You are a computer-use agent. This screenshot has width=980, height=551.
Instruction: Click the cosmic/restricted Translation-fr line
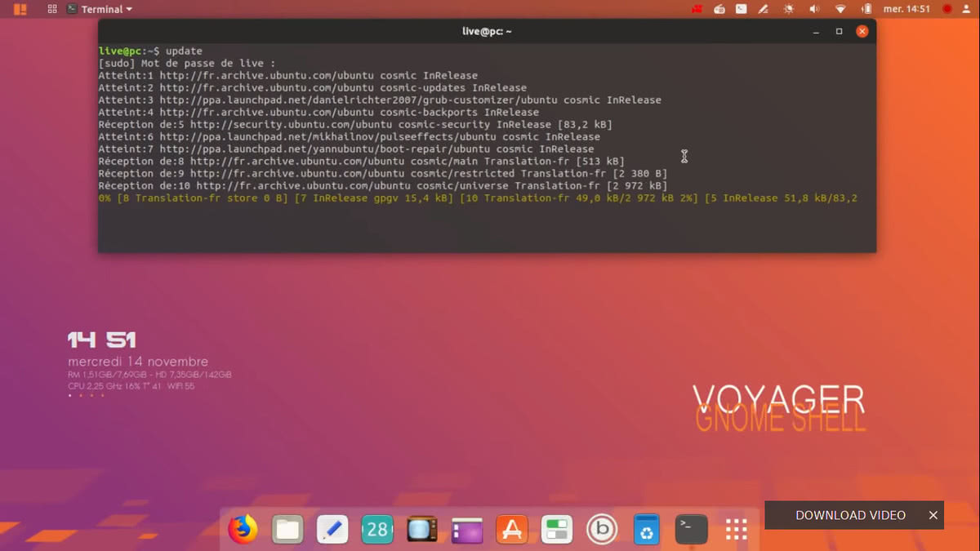point(383,173)
